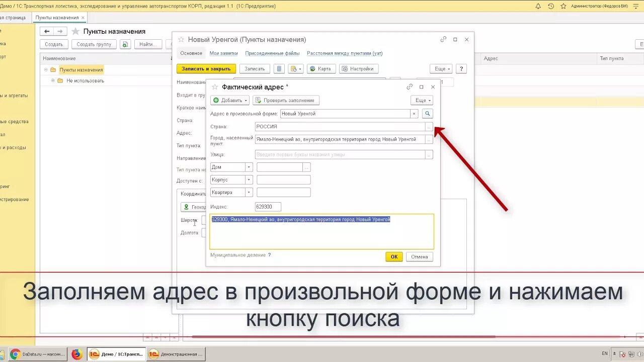644x362 pixels.
Task: Open favorites star in title bar
Action: 563,6
